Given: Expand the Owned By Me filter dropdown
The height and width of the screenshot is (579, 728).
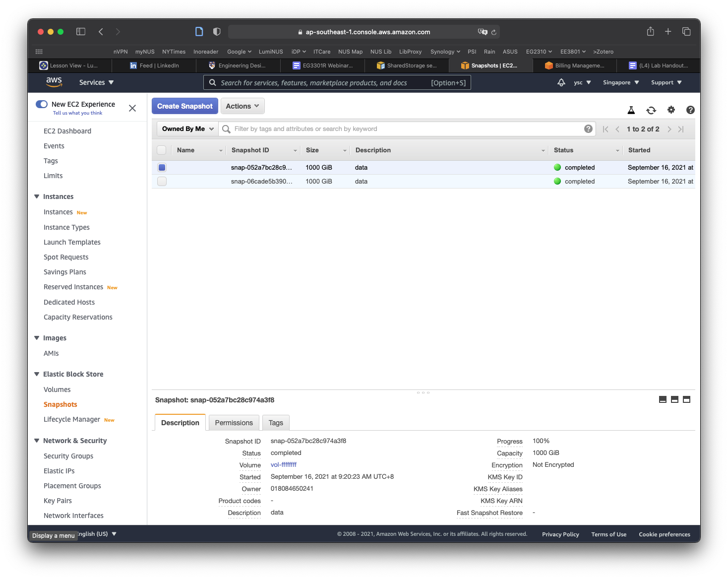Looking at the screenshot, I should click(x=187, y=129).
